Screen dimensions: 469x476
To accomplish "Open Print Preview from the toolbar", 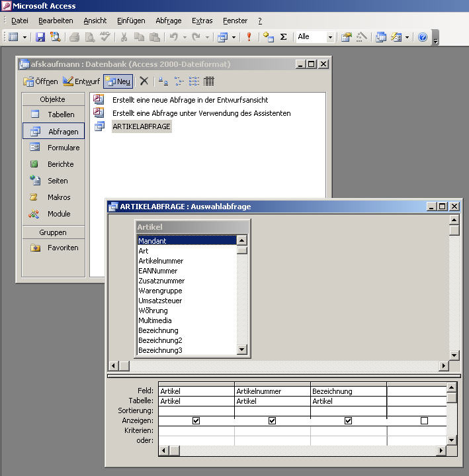I will [90, 37].
